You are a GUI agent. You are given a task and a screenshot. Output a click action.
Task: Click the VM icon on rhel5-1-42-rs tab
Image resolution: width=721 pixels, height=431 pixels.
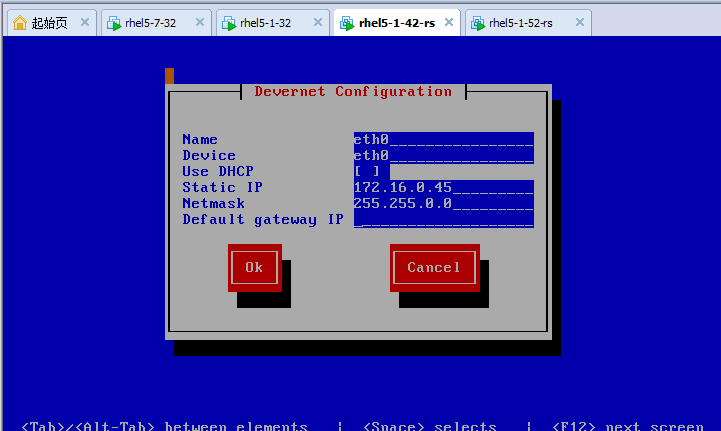click(347, 23)
